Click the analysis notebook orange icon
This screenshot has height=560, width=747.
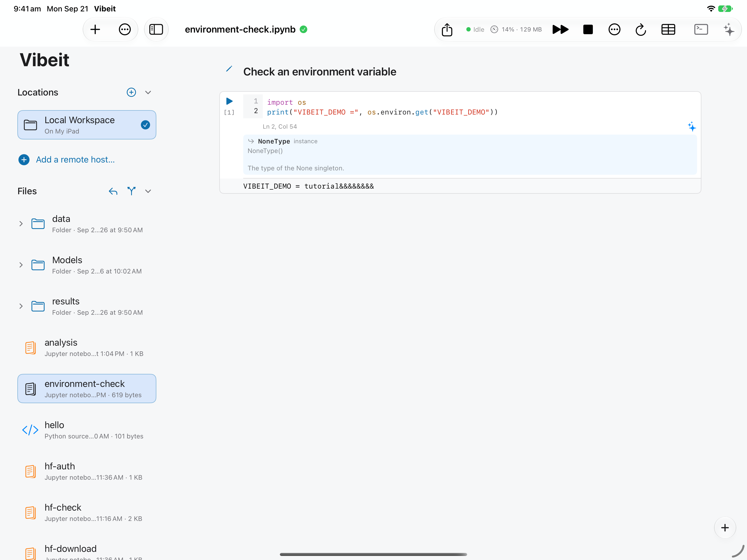click(30, 347)
